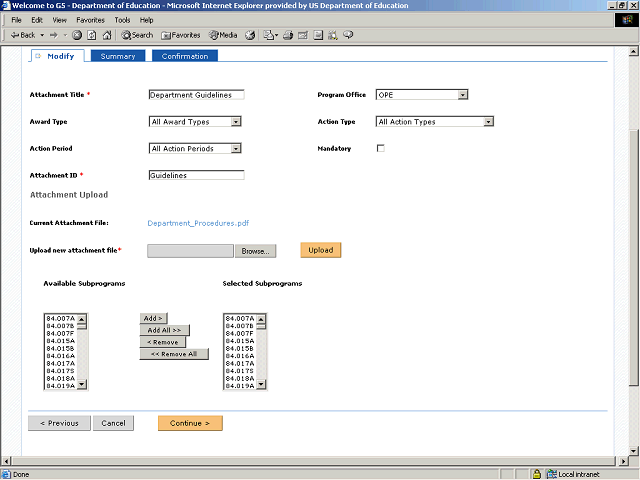
Task: Click the lock security icon in status bar
Action: point(537,474)
